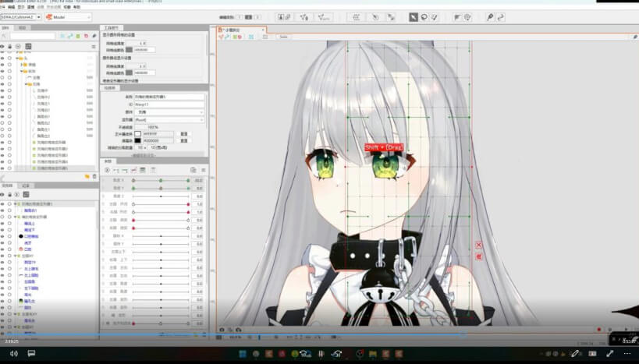Open the Parts panel hamburger menu
The image size is (639, 364).
tap(94, 47)
